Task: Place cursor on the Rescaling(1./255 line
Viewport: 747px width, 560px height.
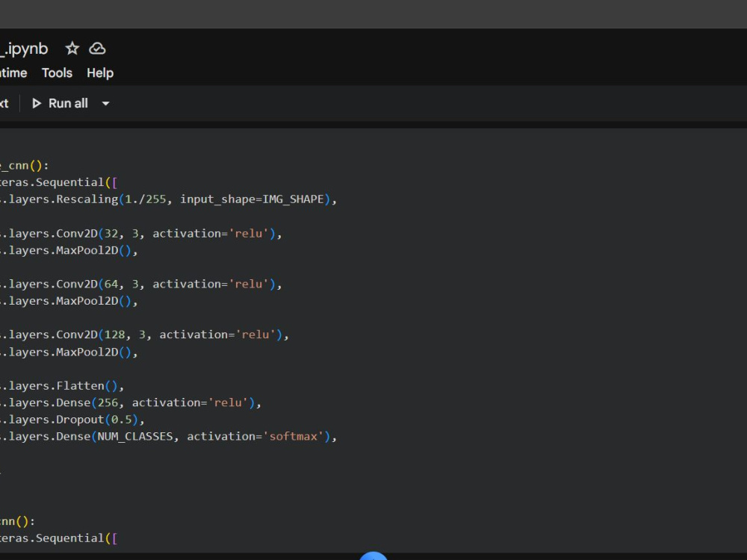Action: coord(168,199)
